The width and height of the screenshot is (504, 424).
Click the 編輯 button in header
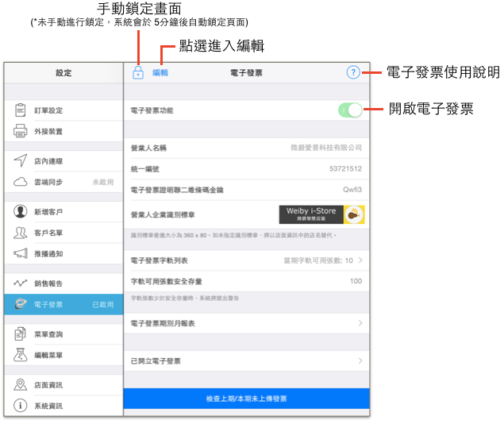(x=160, y=72)
